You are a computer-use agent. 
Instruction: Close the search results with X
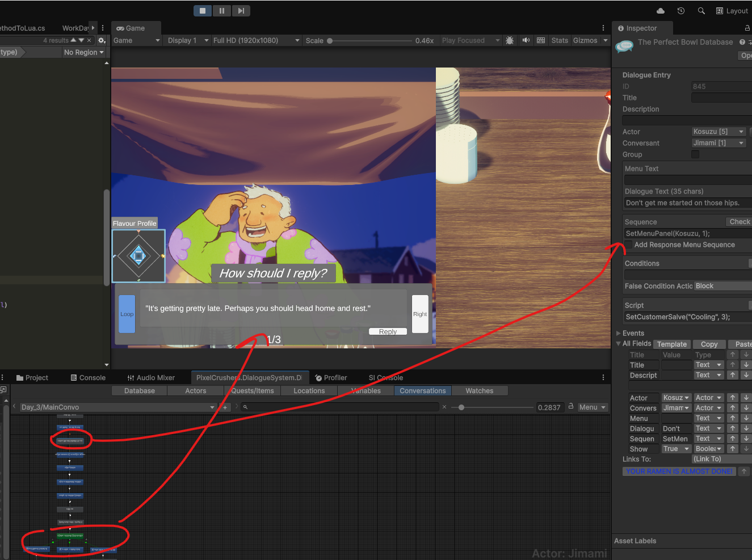click(89, 40)
